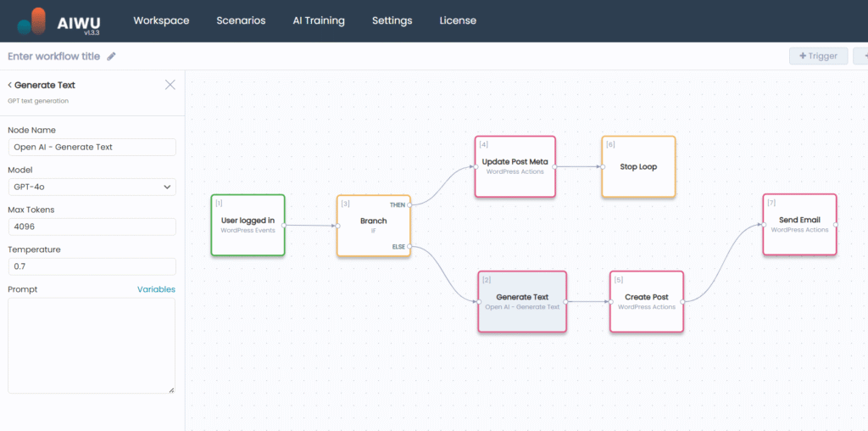This screenshot has width=868, height=431.
Task: Click into the Node Name field
Action: click(x=92, y=147)
